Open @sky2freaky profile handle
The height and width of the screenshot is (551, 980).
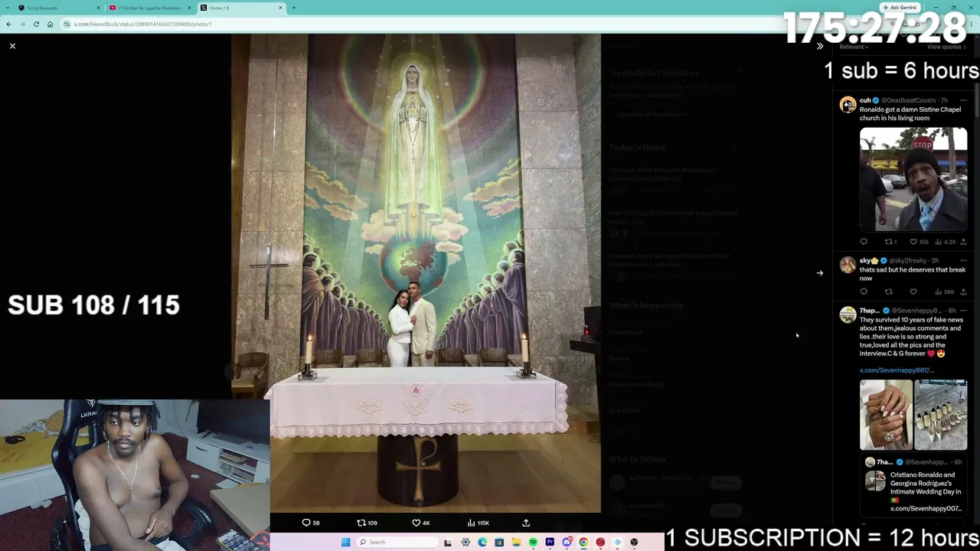[x=907, y=260]
